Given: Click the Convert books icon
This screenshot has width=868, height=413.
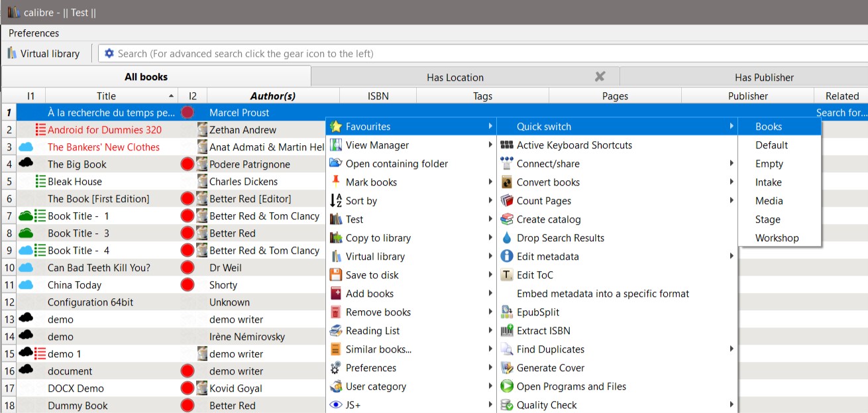Looking at the screenshot, I should coord(507,182).
